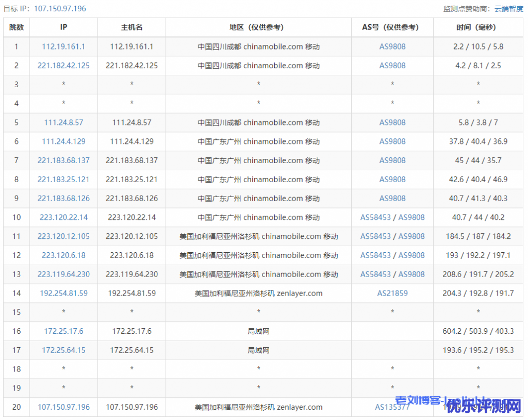The width and height of the screenshot is (528, 420).
Task: Click IP link 192.254.81.59
Action: (63, 293)
